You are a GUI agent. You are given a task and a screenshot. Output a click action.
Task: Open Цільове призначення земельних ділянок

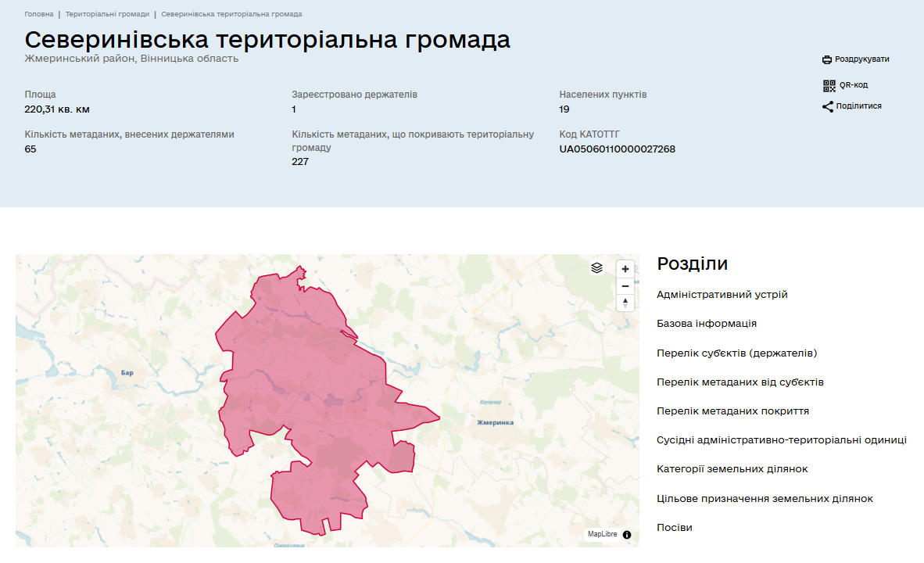765,499
